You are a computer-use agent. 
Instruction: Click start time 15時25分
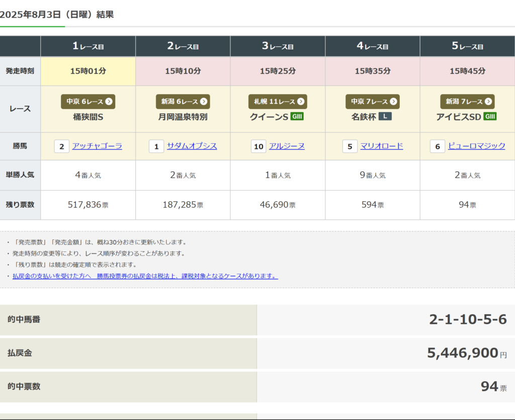click(x=278, y=71)
